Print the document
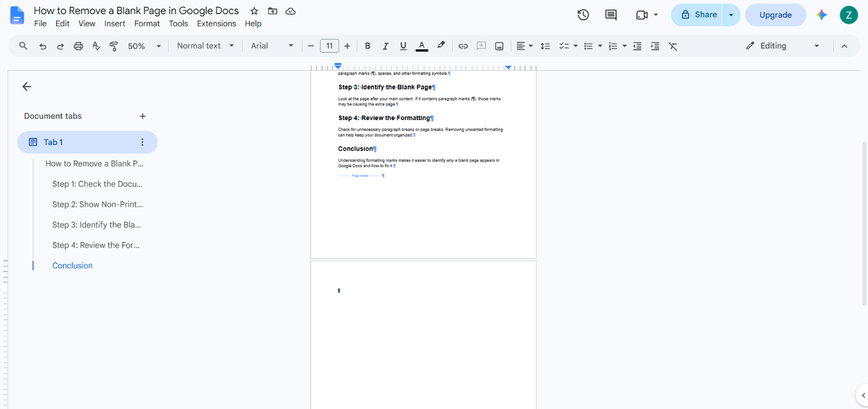Image resolution: width=868 pixels, height=409 pixels. 78,46
